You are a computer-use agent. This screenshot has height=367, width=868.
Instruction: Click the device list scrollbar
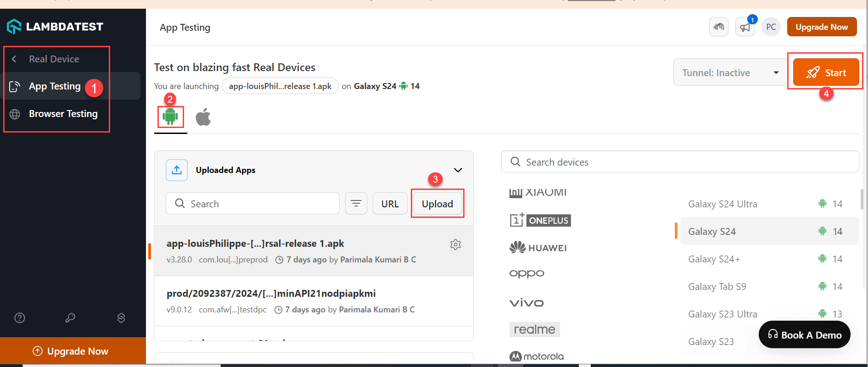pos(862,199)
